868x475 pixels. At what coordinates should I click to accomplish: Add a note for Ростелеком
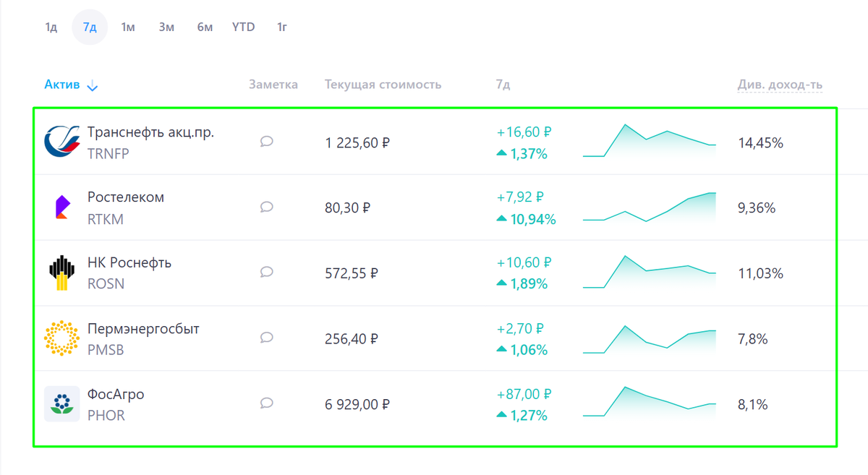pos(266,207)
